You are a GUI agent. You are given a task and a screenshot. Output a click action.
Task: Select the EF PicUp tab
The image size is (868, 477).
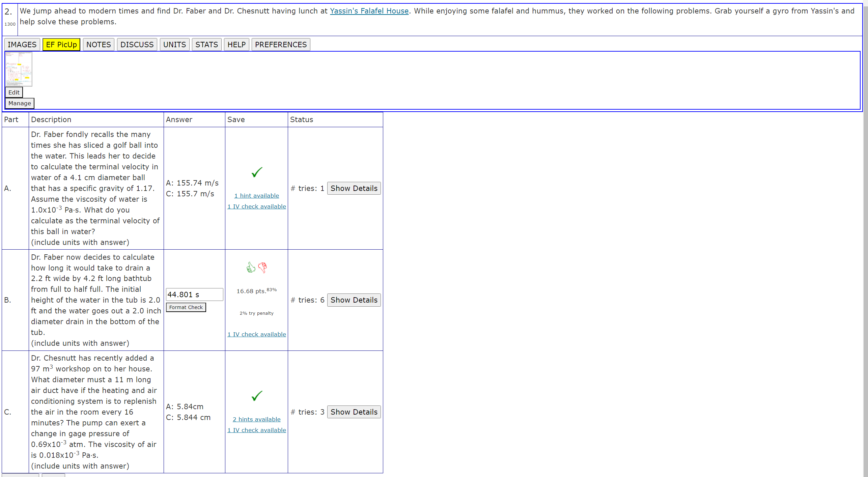click(61, 45)
